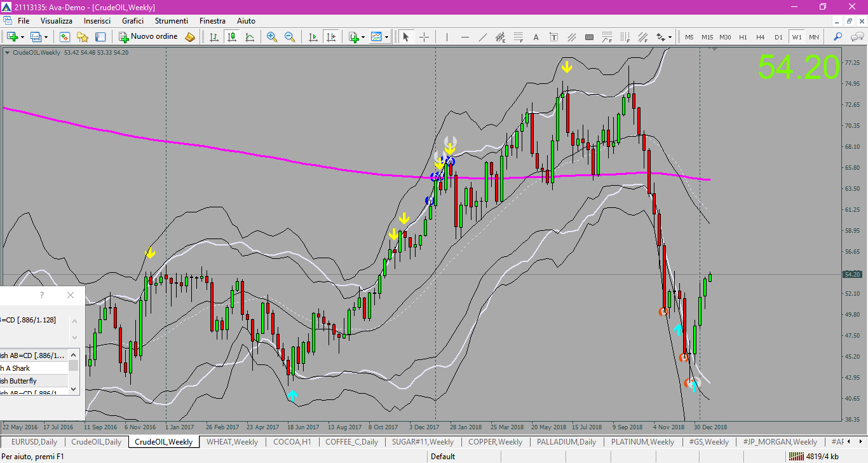Toggle chart shift icon

330,37
